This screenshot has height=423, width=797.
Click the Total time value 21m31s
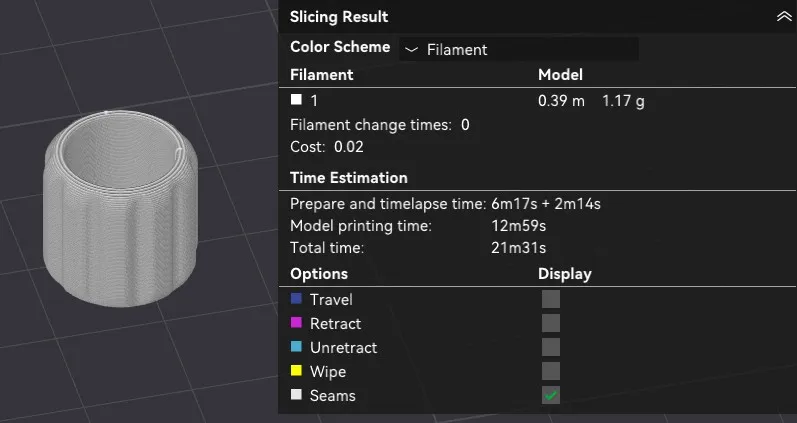tap(518, 248)
